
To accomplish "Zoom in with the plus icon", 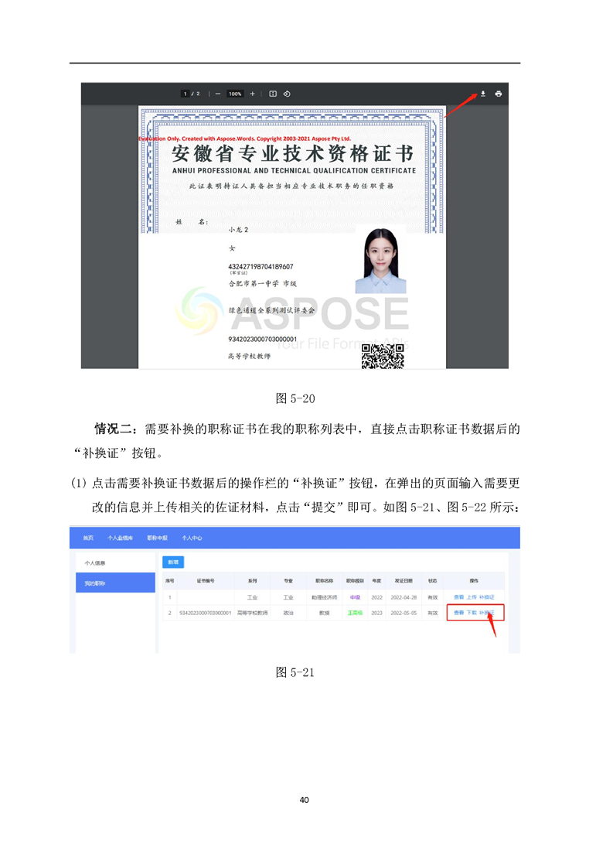I will point(253,94).
